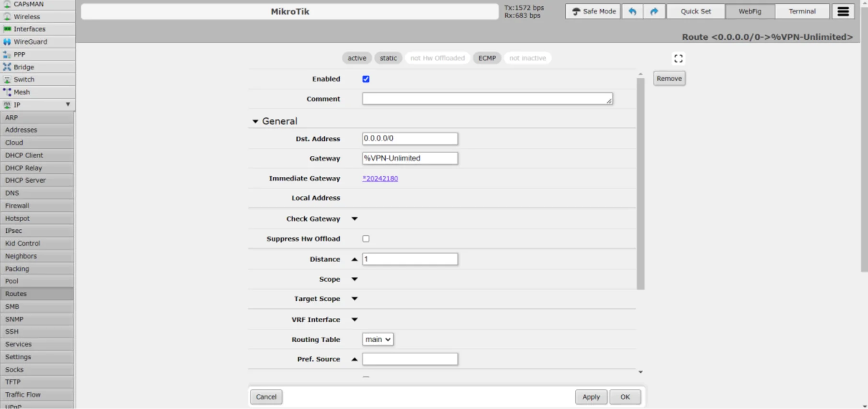Toggle Safe Mode on
Viewport: 868px width, 409px height.
coord(593,11)
